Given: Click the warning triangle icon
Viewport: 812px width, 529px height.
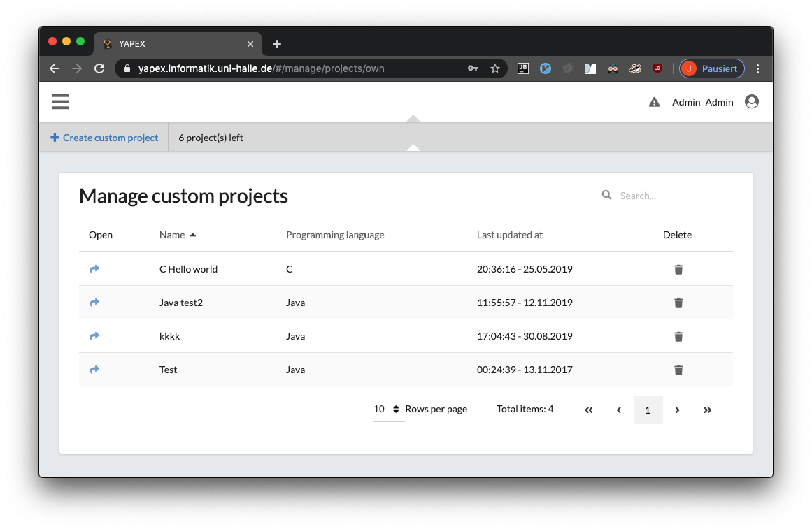Looking at the screenshot, I should [x=654, y=102].
